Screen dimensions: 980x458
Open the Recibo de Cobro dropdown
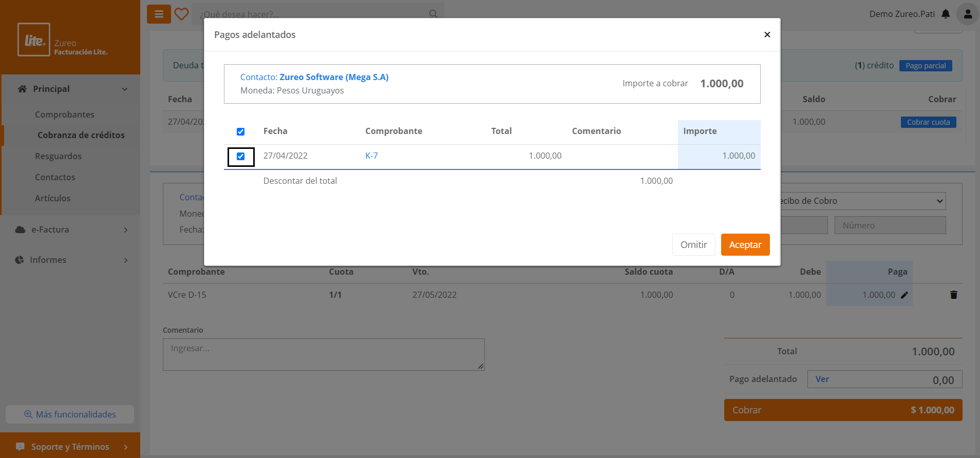point(862,201)
